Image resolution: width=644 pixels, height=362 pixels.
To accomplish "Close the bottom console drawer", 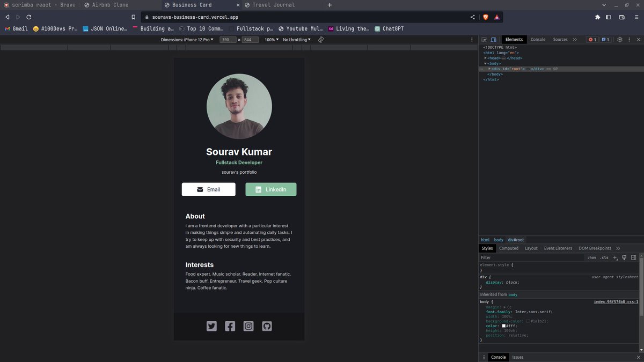I will click(638, 357).
